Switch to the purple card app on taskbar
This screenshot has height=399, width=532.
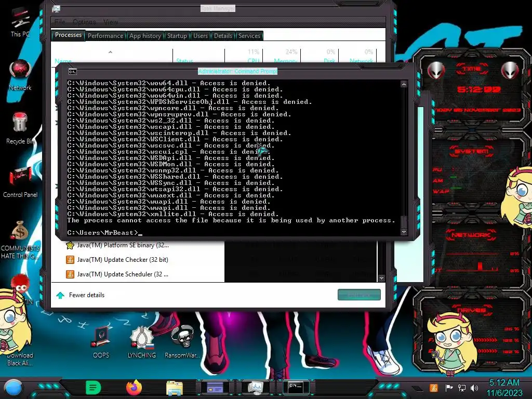pyautogui.click(x=215, y=388)
